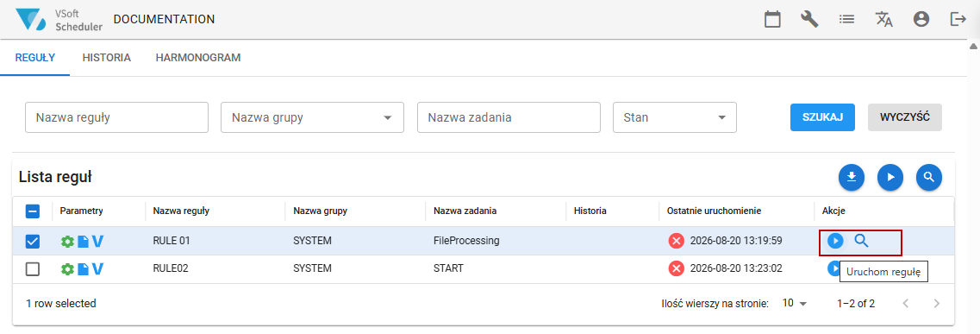
Task: Open the user account icon
Action: [921, 19]
